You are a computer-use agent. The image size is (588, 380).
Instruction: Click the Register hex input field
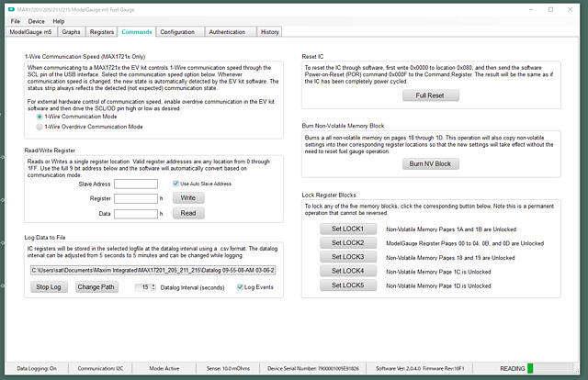tap(136, 198)
